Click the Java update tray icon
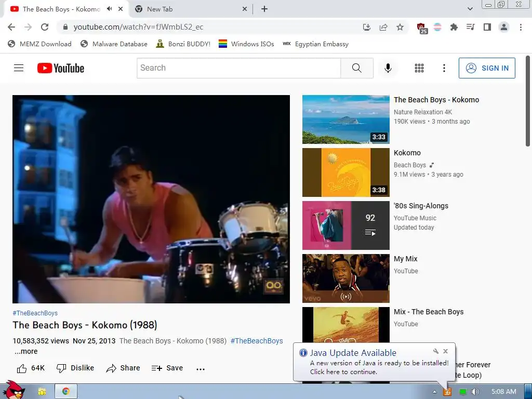 pyautogui.click(x=447, y=392)
